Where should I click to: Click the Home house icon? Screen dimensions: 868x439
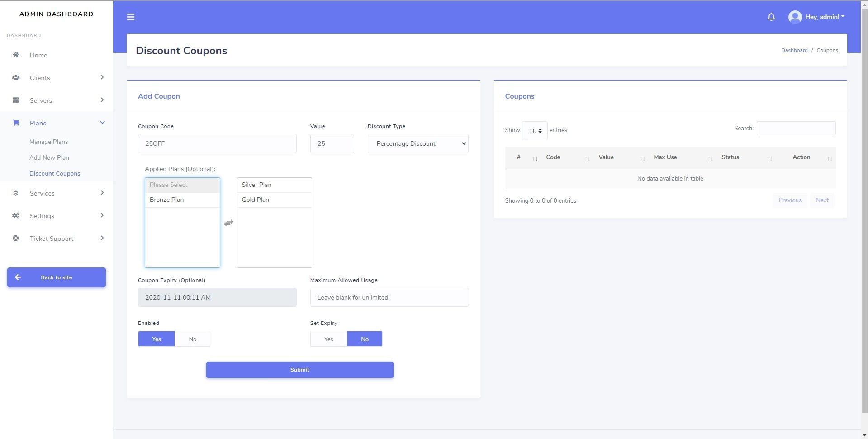[x=16, y=55]
